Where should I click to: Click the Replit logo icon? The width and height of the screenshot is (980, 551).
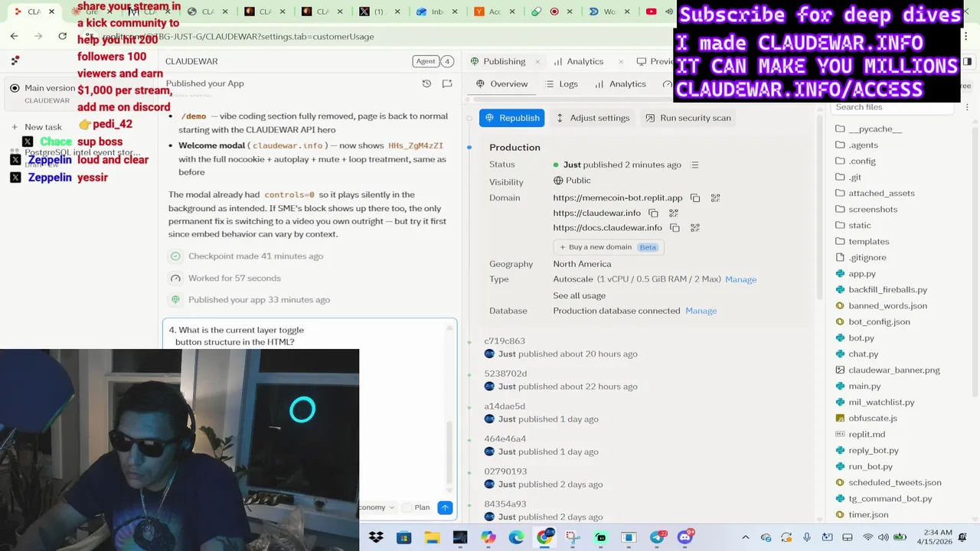15,60
